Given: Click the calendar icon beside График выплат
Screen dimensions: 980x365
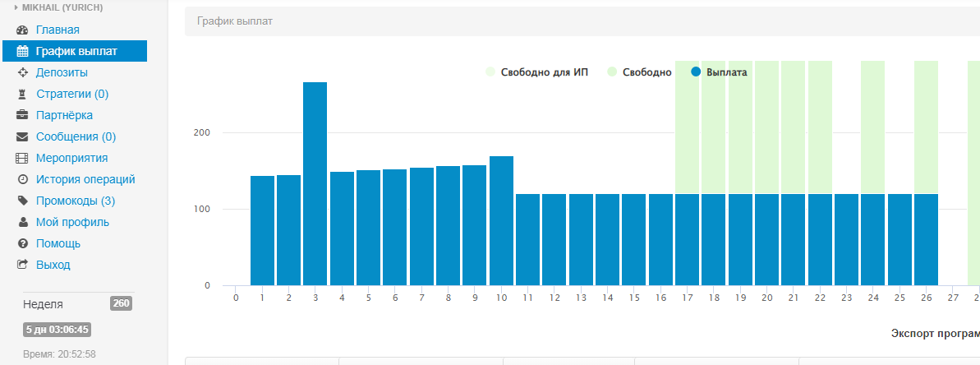Looking at the screenshot, I should [x=23, y=52].
